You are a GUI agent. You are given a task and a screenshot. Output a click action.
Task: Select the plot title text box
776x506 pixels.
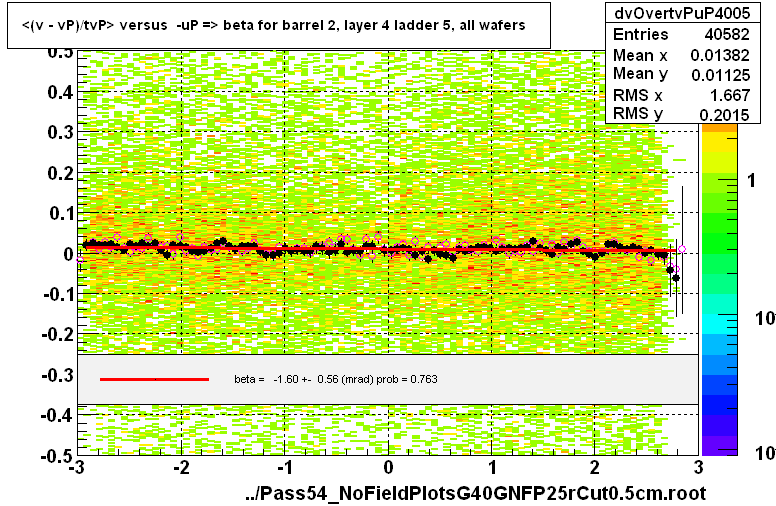(279, 25)
